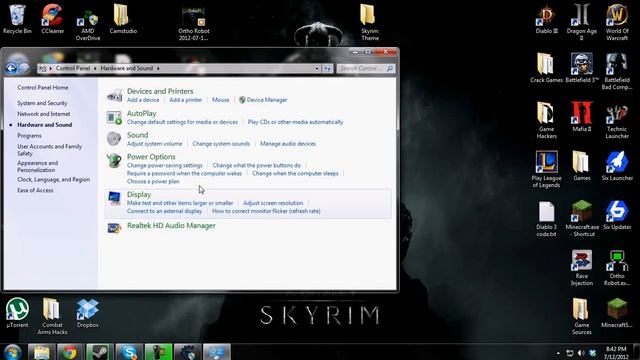Launch Dragon Age II shortcut

[x=582, y=22]
